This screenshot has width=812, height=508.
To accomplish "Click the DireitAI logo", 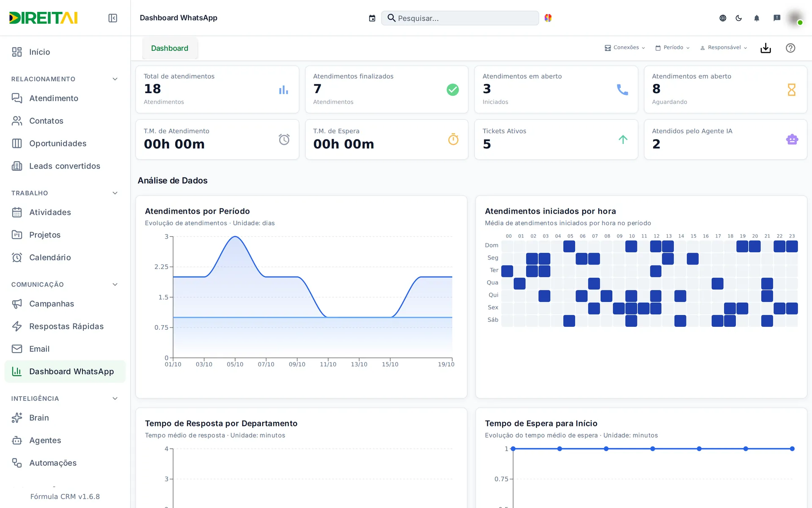I will pyautogui.click(x=44, y=18).
